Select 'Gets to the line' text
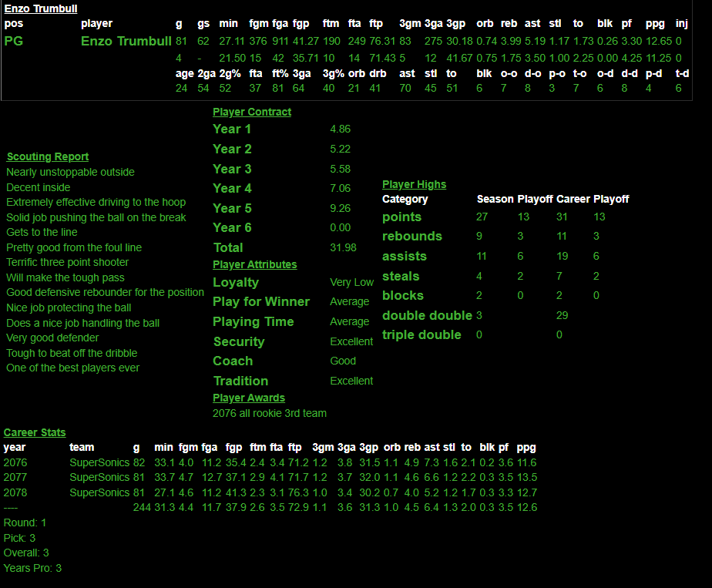Screen dimensions: 712x588 pos(42,232)
